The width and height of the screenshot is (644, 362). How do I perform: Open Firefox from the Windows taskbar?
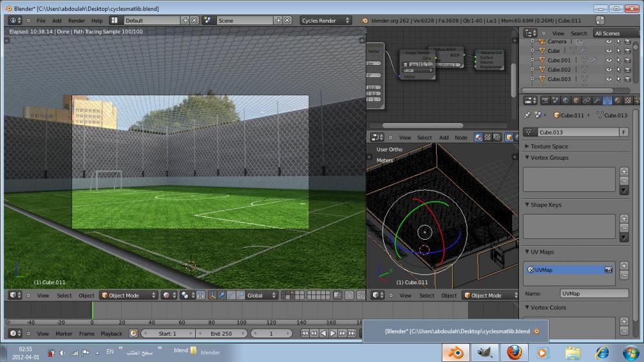(x=514, y=352)
